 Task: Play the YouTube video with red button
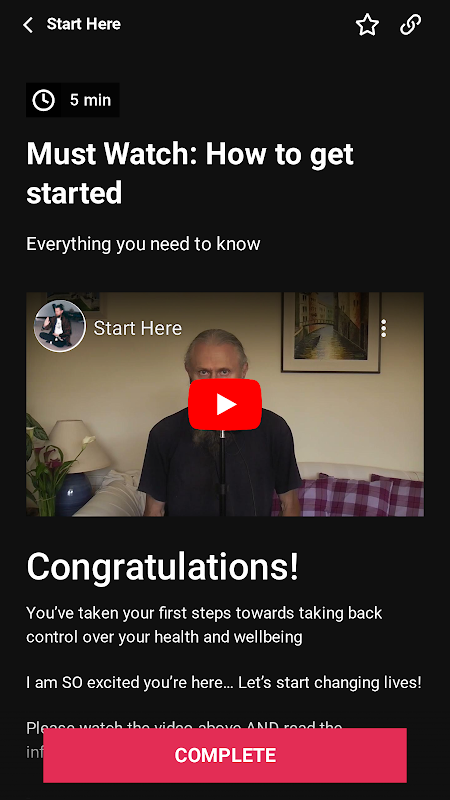[225, 405]
